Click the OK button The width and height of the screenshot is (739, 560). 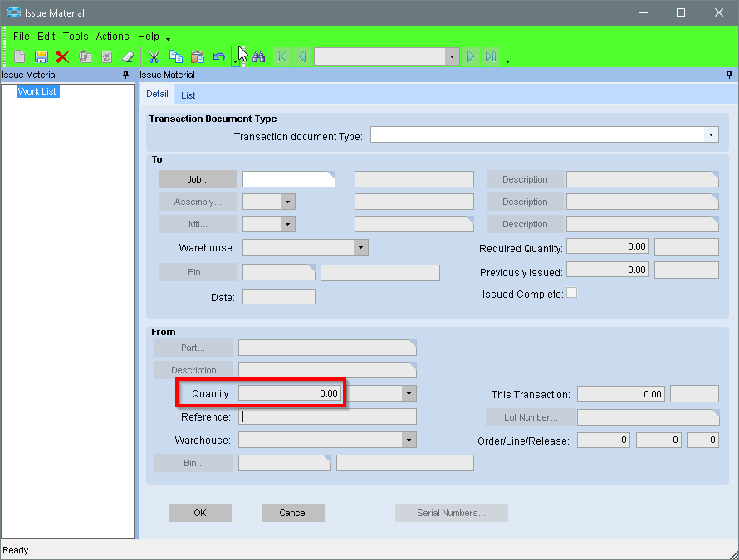pyautogui.click(x=200, y=513)
